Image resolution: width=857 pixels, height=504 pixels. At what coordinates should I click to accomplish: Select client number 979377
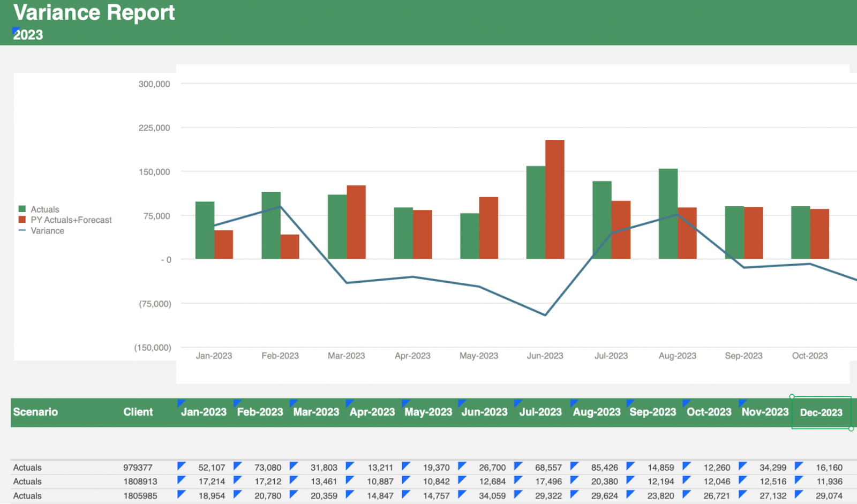click(138, 468)
